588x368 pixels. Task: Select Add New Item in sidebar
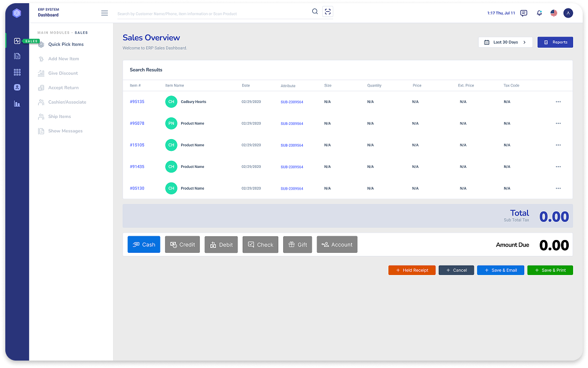(59, 59)
